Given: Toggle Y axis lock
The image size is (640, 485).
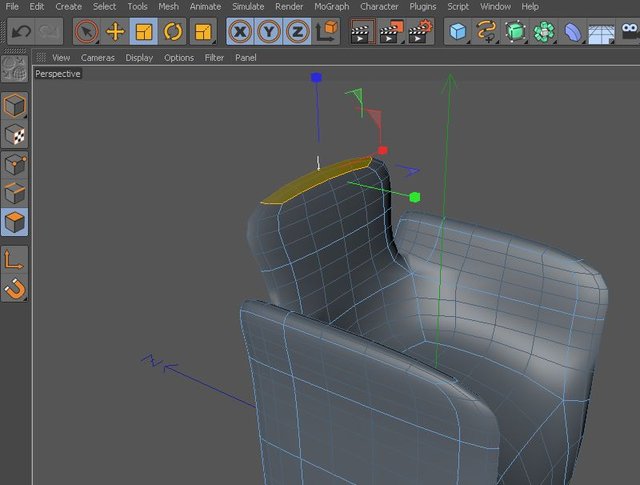Looking at the screenshot, I should pos(269,31).
